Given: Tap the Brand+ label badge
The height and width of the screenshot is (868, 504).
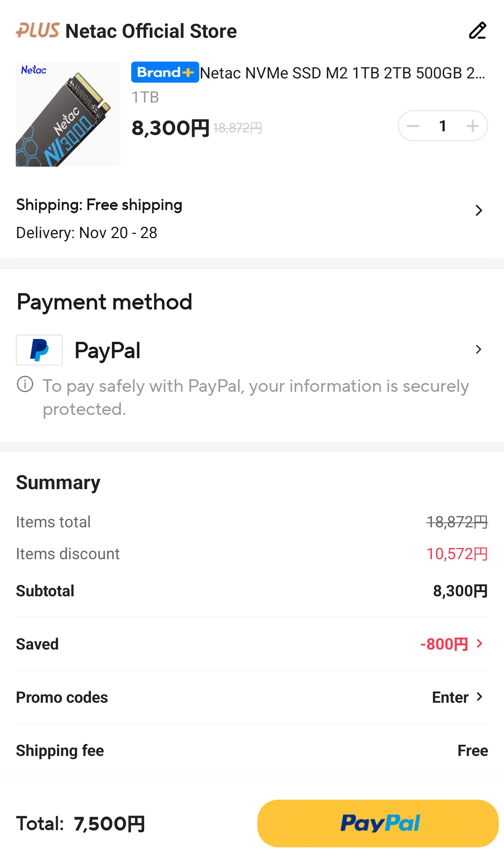Looking at the screenshot, I should [x=165, y=72].
